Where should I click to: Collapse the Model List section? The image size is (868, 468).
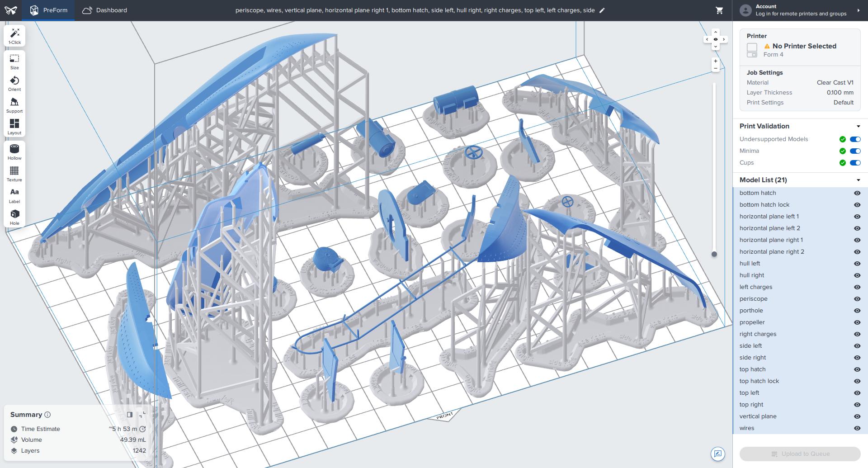tap(858, 180)
